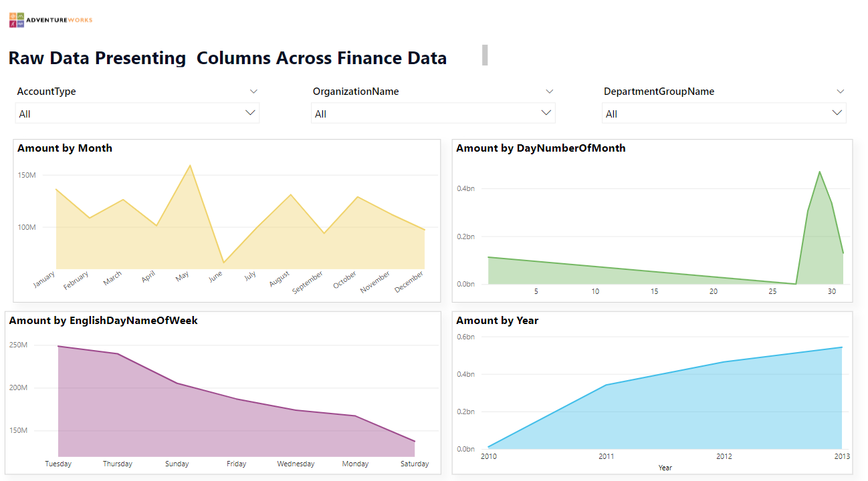This screenshot has height=481, width=868.
Task: Click the 'Amount by Month' chart title
Action: (65, 148)
